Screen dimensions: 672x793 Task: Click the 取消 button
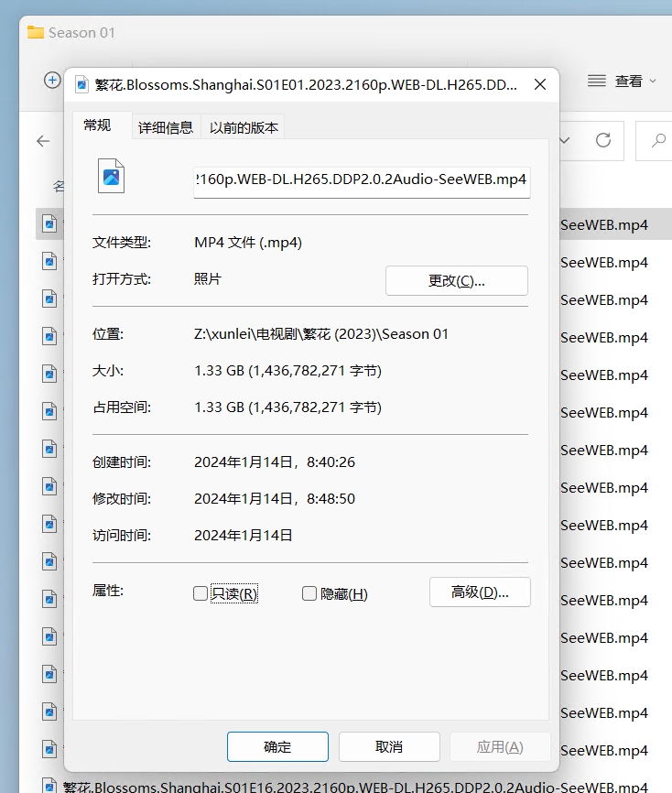389,746
